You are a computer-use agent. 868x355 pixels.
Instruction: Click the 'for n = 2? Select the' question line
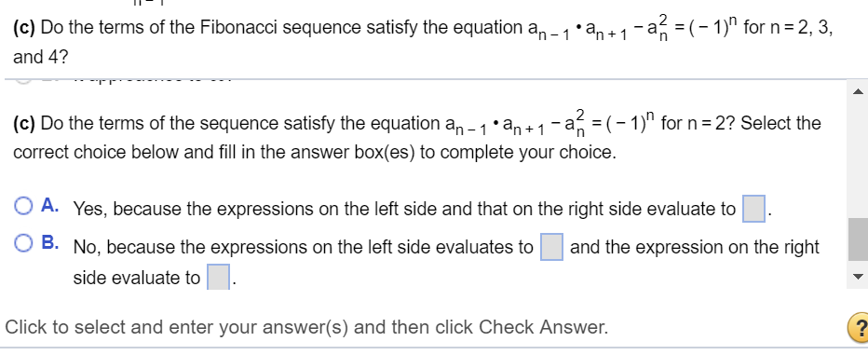click(741, 123)
